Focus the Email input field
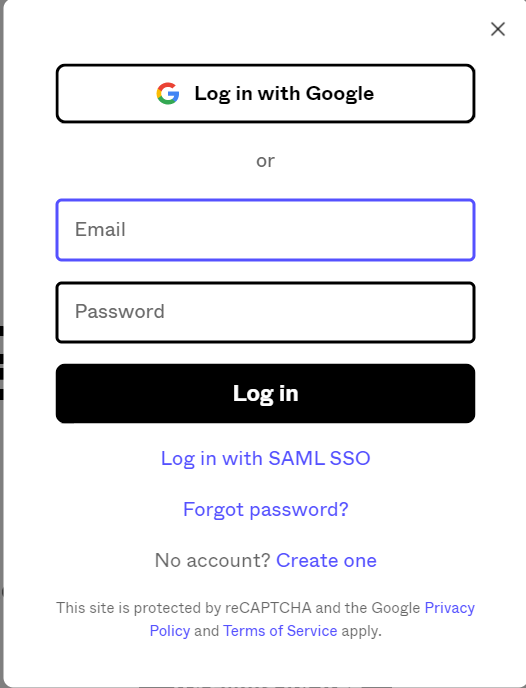Screen dimensions: 526x688 265,230
